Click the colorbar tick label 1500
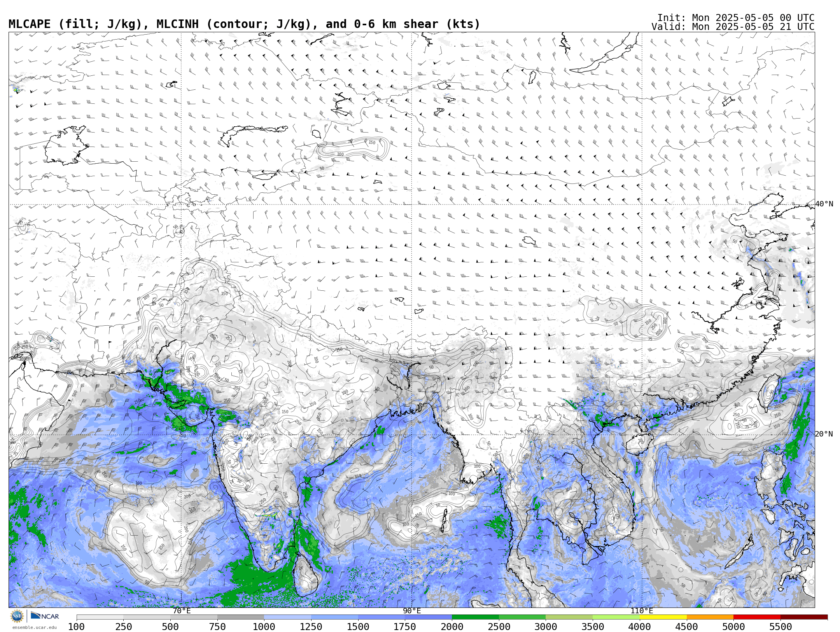This screenshot has width=840, height=632. (358, 627)
